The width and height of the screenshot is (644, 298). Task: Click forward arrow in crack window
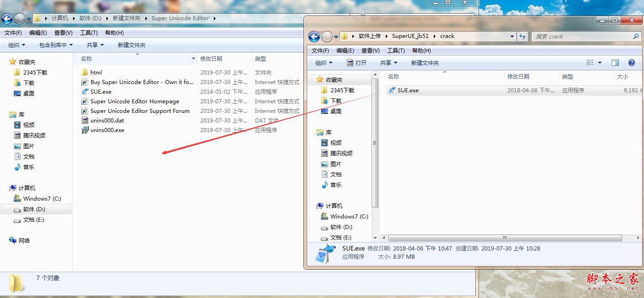(x=327, y=37)
